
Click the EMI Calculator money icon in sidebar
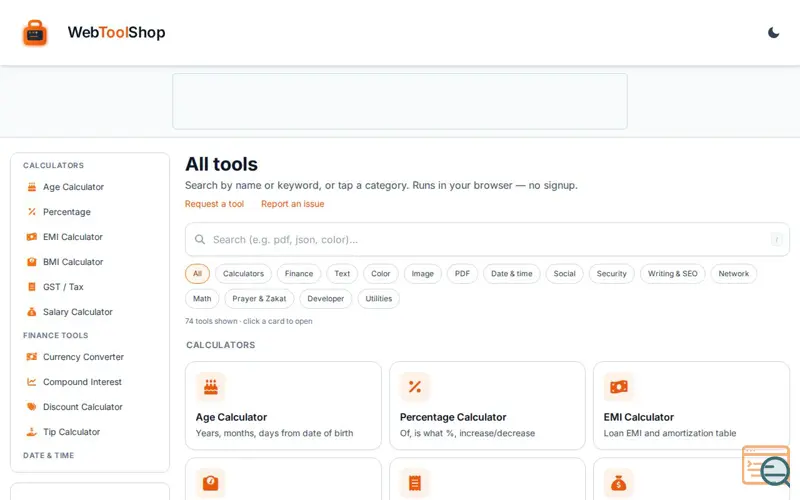(32, 237)
